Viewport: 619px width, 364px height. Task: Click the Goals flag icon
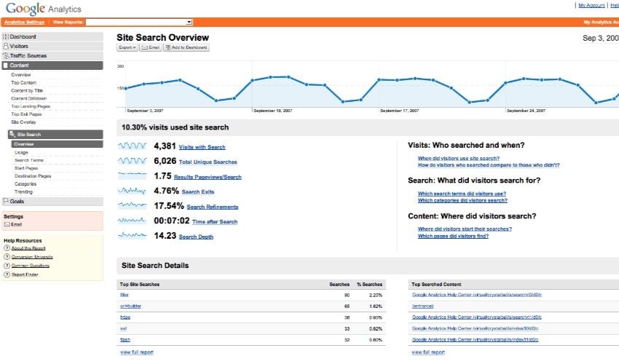tap(6, 201)
